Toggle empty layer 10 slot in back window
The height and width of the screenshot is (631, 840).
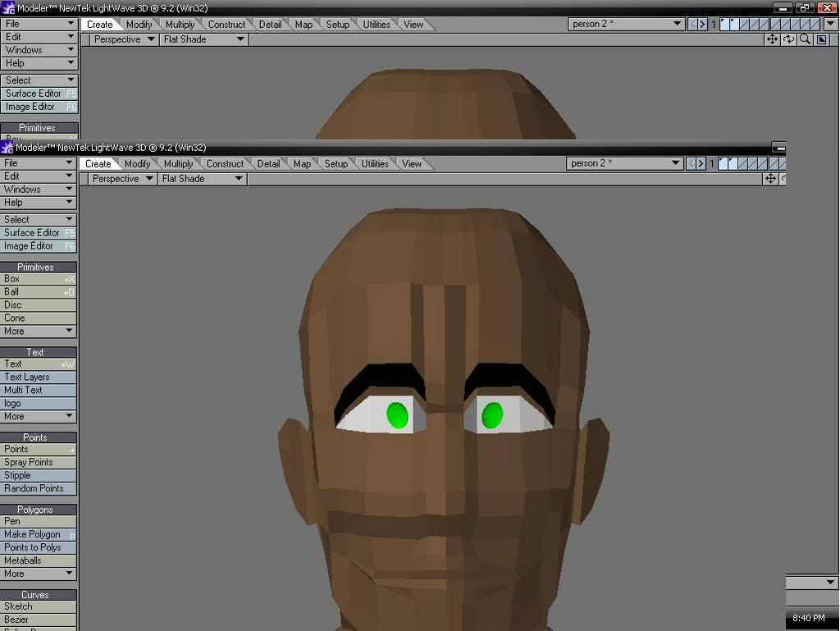[815, 24]
